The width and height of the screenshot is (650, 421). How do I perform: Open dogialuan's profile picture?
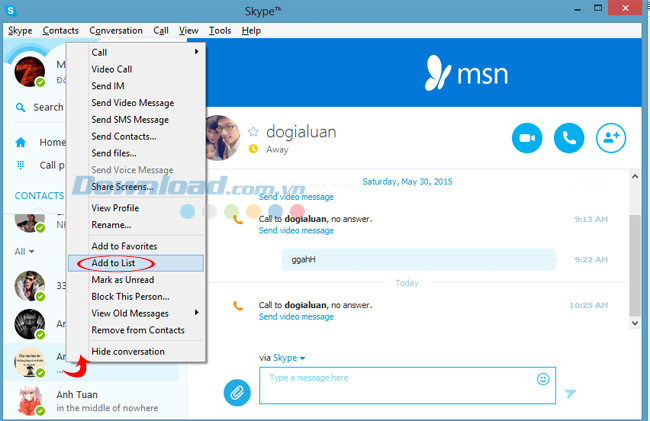223,138
